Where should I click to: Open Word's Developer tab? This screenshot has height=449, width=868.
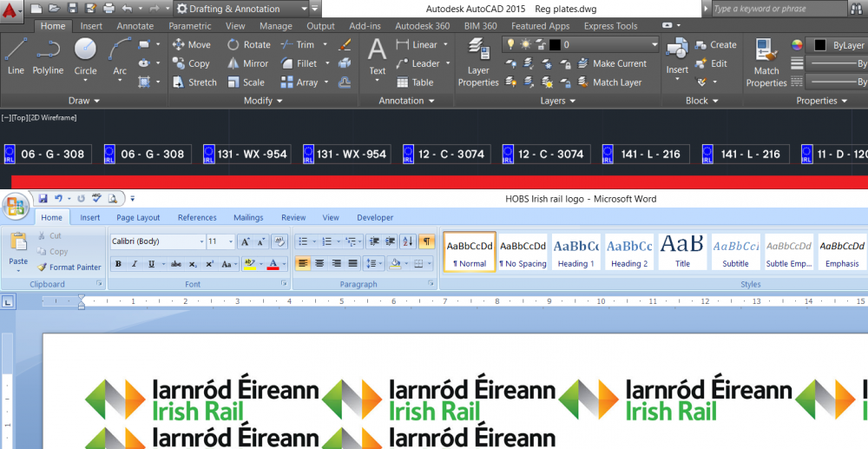375,218
